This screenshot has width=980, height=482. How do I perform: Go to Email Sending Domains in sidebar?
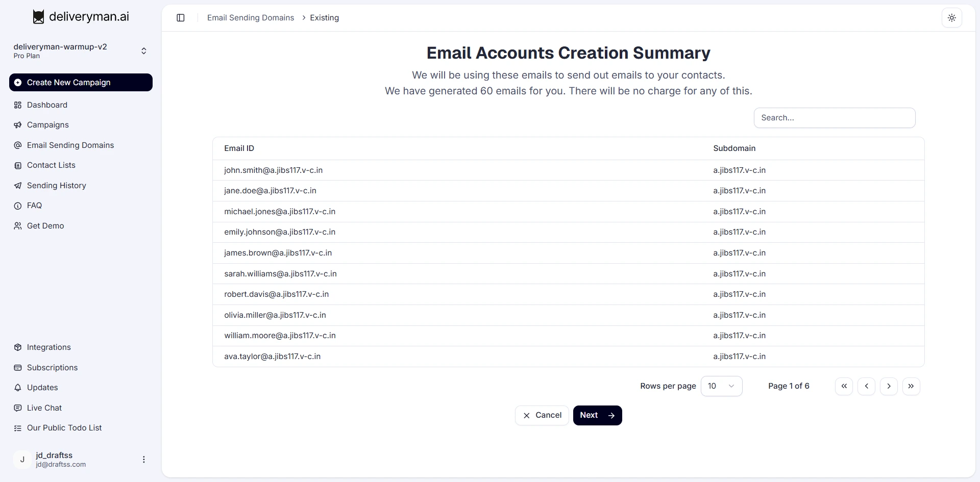pyautogui.click(x=70, y=145)
